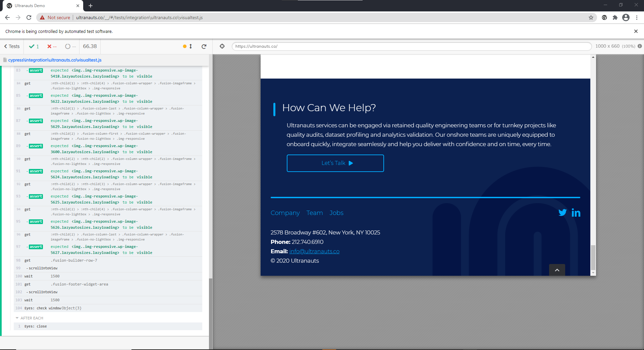The height and width of the screenshot is (350, 644).
Task: Open a new Chrome tab
Action: [x=91, y=6]
